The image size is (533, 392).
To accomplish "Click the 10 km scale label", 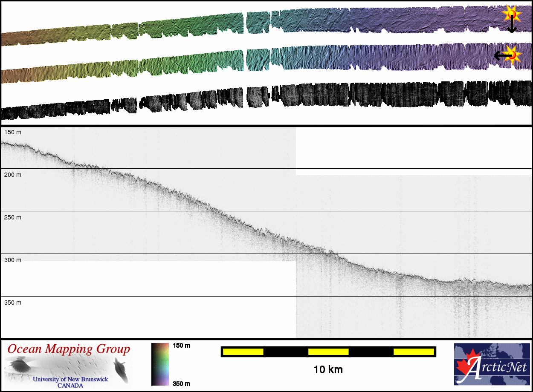I will coord(328,369).
